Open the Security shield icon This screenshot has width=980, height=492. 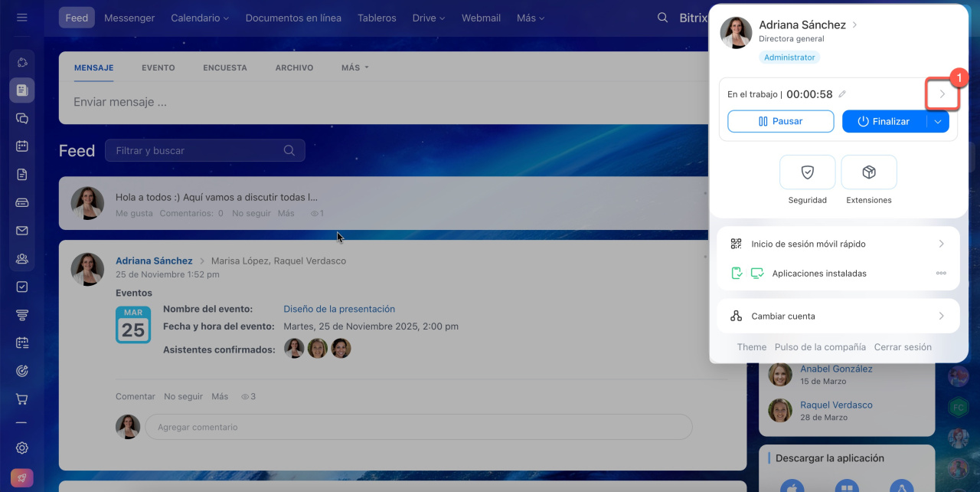click(x=807, y=172)
